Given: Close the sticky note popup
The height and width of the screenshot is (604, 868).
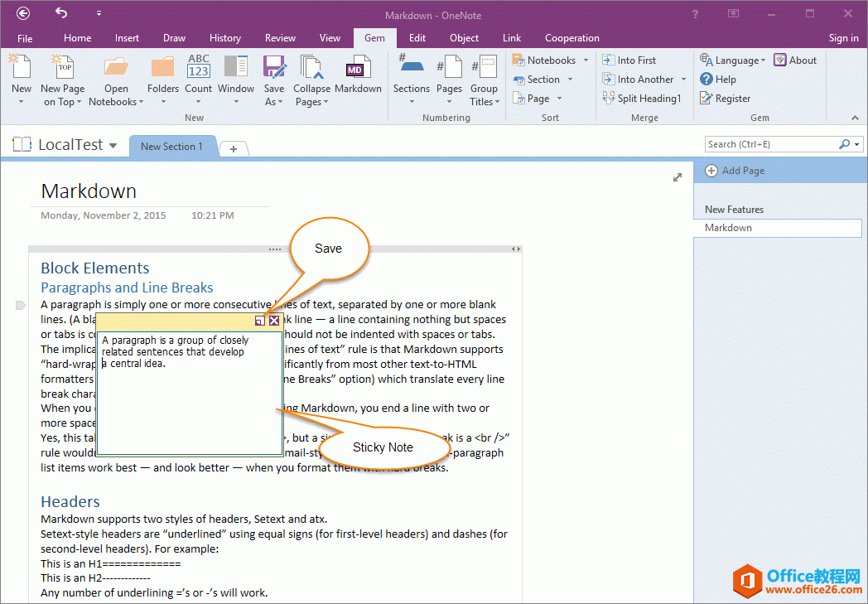Looking at the screenshot, I should coord(274,321).
